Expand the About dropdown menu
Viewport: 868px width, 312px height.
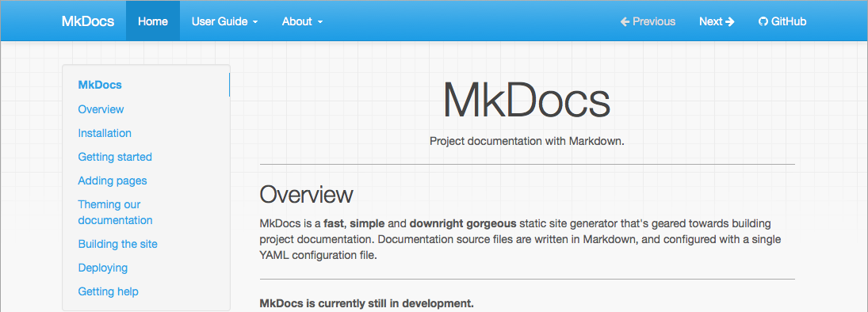302,21
